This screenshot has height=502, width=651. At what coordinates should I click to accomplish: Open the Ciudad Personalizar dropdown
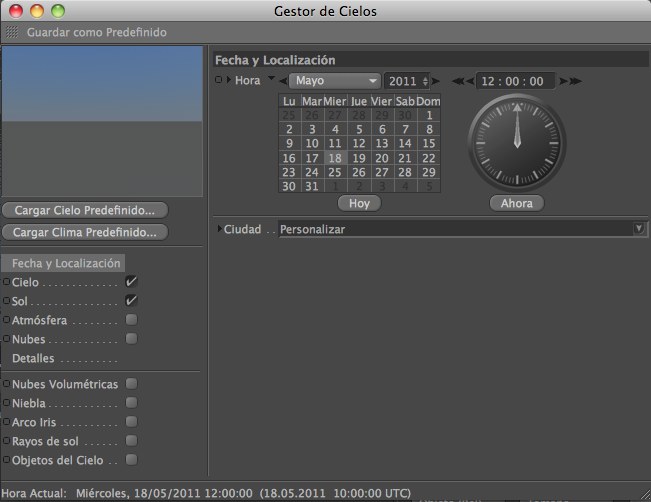click(461, 229)
